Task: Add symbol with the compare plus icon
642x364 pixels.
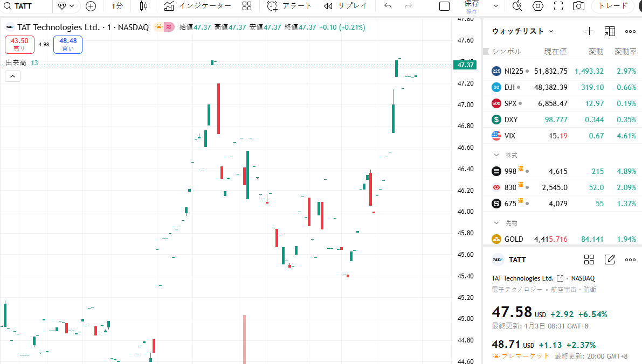Action: point(91,6)
